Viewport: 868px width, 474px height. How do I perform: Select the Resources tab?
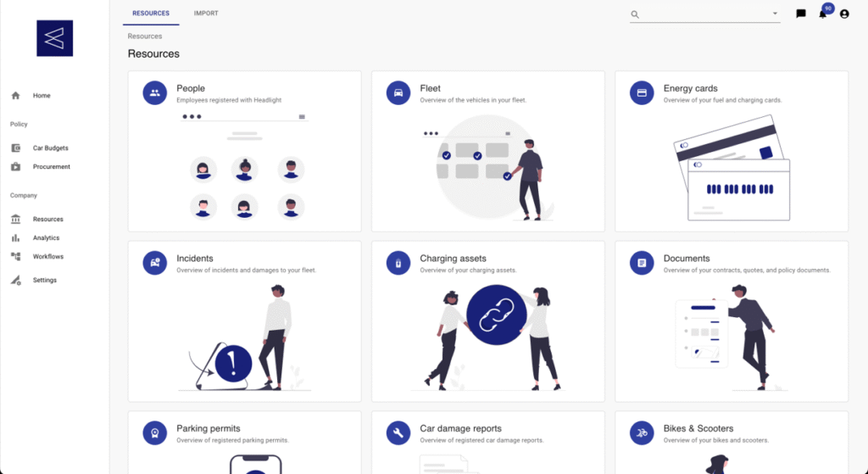click(x=151, y=14)
